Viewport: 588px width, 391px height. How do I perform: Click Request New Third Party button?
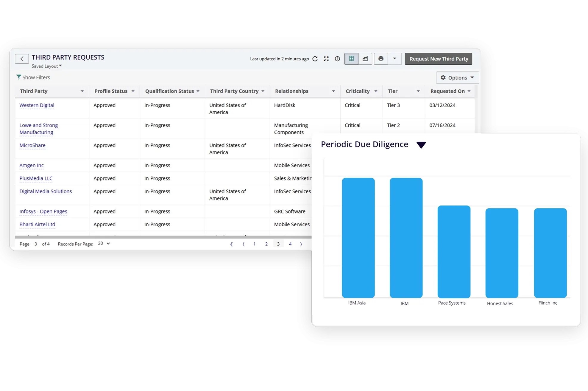(x=438, y=59)
